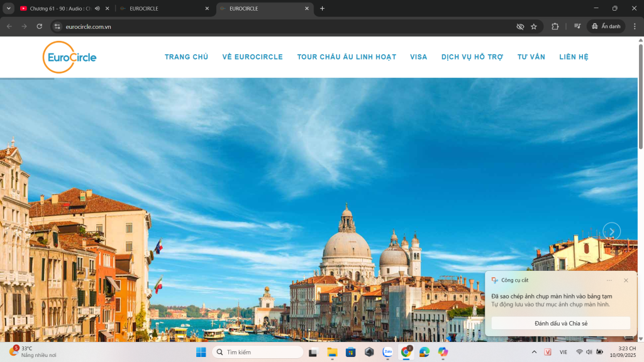Open the TOUR CHÂU ÂU LINH HOẠT menu

click(347, 57)
